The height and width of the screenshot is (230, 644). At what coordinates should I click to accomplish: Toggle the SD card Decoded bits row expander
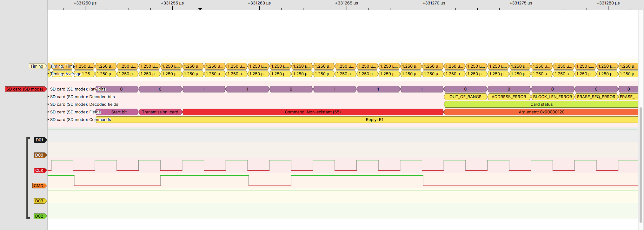pyautogui.click(x=48, y=97)
